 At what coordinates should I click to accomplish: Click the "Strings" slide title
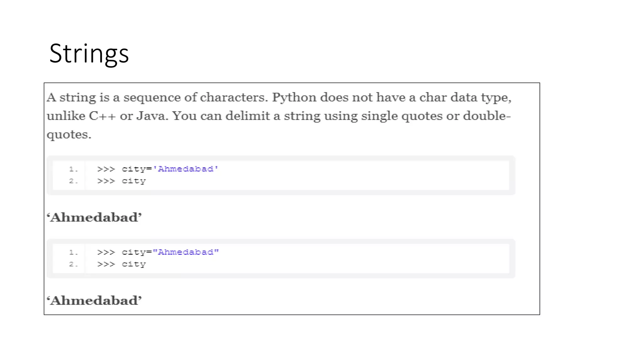click(89, 54)
